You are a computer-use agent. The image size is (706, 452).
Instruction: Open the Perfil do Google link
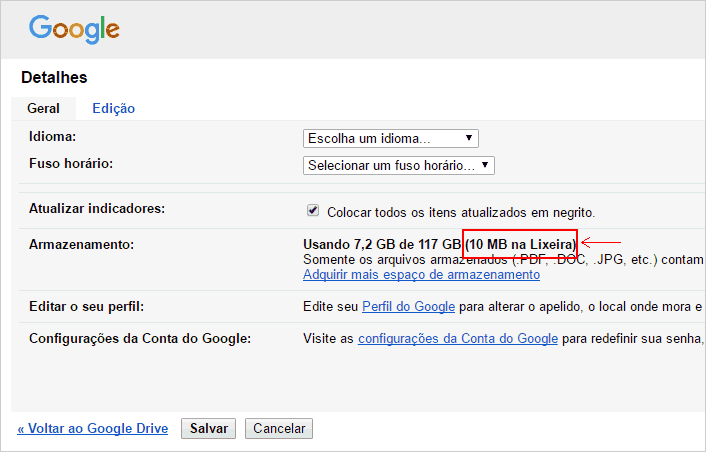[408, 307]
